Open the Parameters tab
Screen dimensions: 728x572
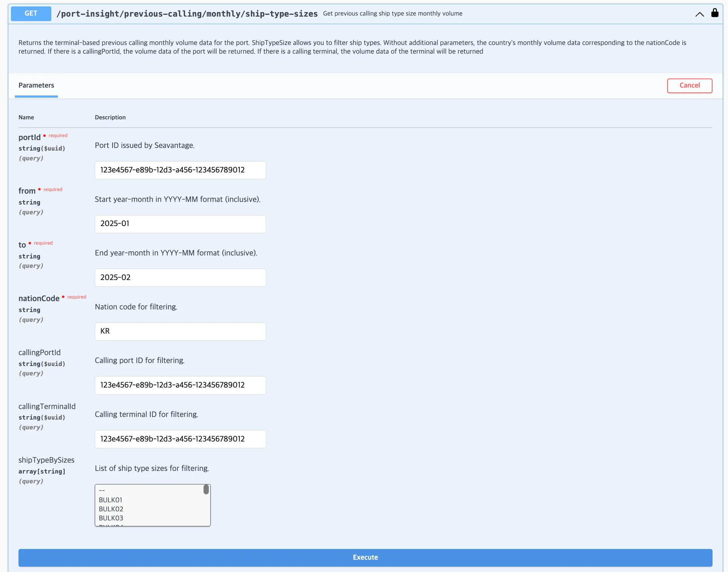pyautogui.click(x=36, y=85)
